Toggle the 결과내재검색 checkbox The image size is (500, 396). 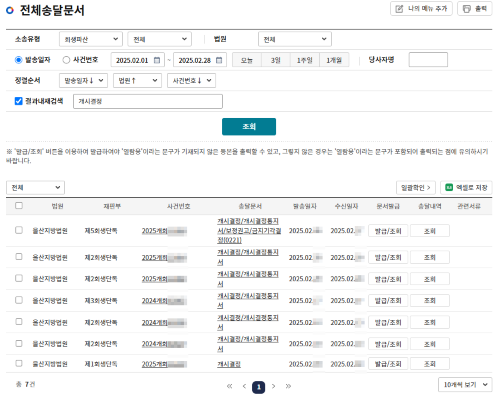pos(19,101)
